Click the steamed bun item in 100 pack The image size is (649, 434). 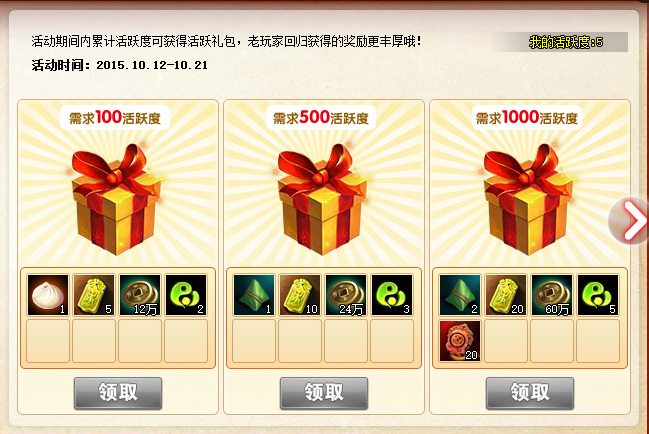pos(48,295)
